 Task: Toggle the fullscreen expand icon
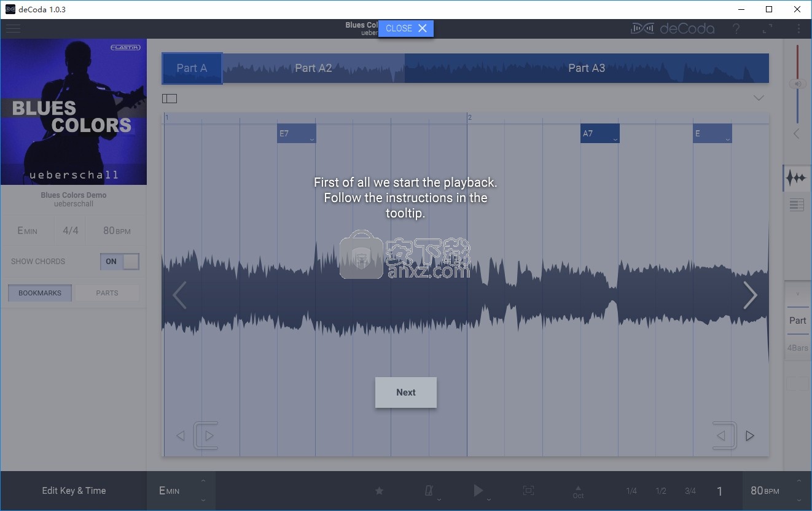768,29
